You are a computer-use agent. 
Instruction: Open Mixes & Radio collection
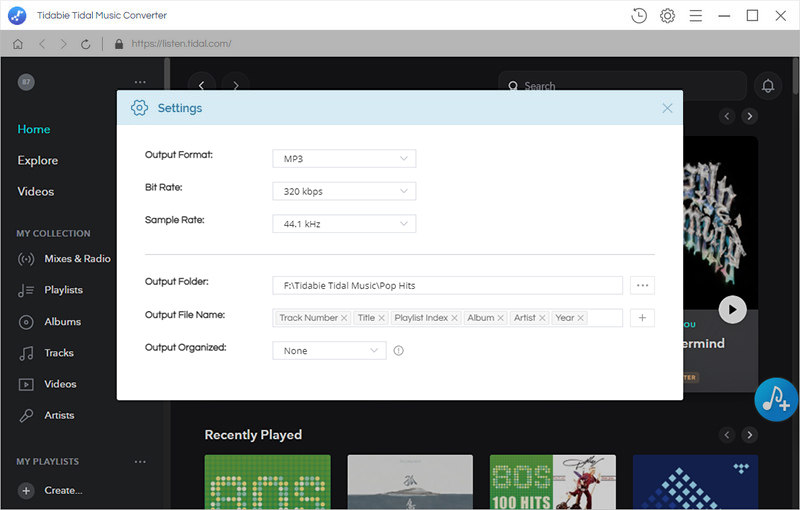click(x=77, y=259)
